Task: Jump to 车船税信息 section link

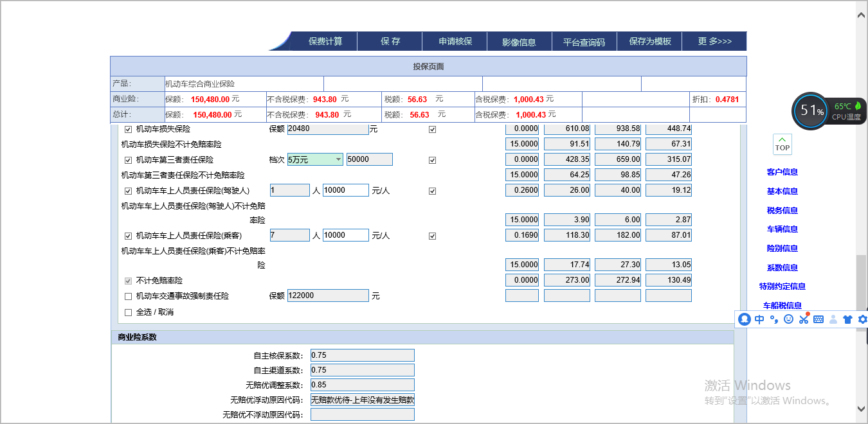Action: 782,306
